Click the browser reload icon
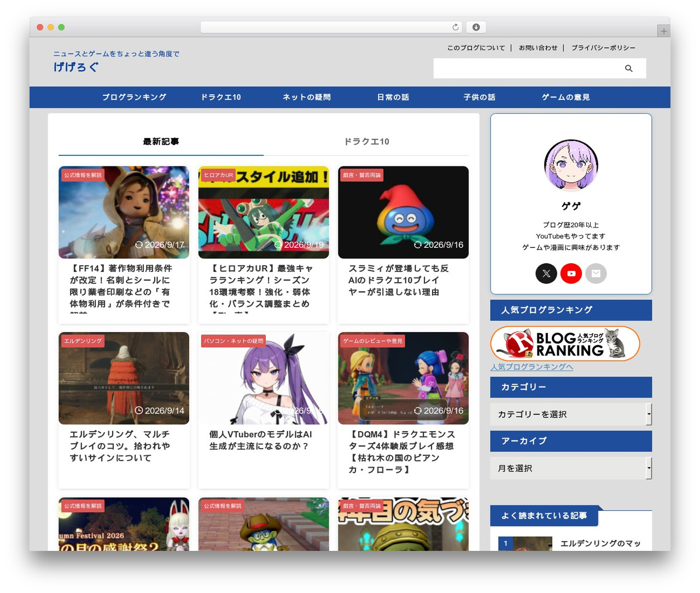This screenshot has height=593, width=700. [x=456, y=27]
